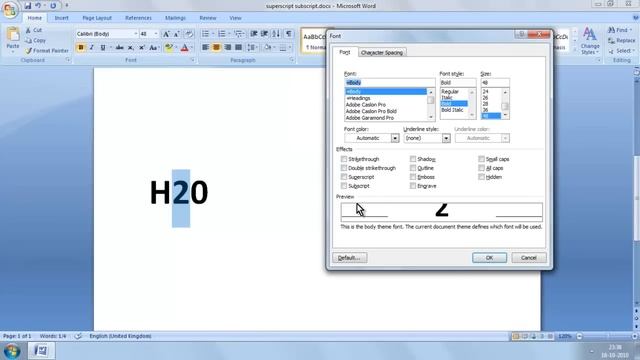Click the Decrease Indent icon
This screenshot has height=360, width=640.
254,34
